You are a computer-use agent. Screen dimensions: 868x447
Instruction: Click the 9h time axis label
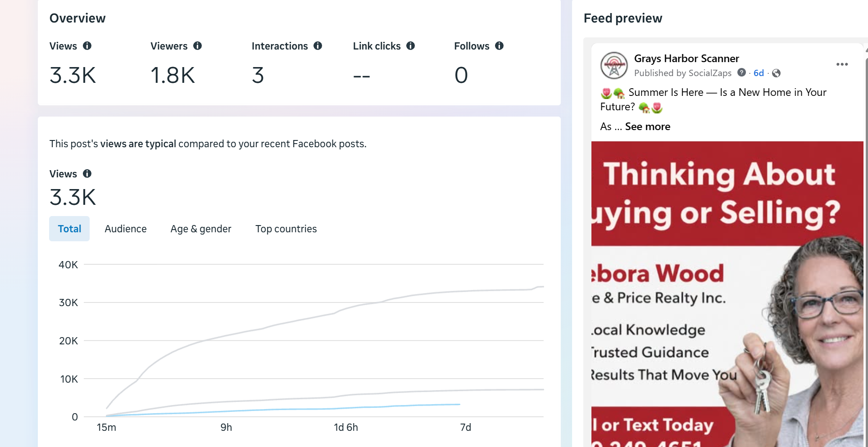coord(226,427)
